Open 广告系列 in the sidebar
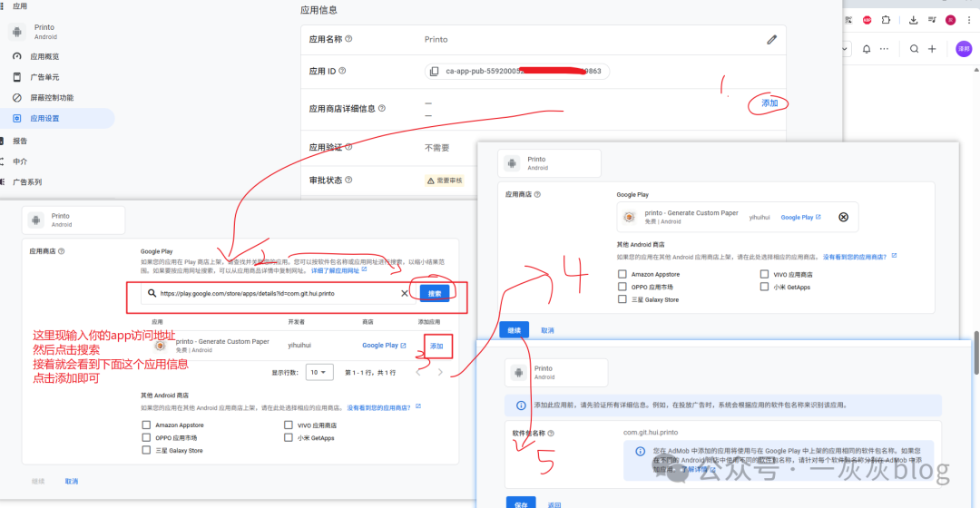Screen dimensions: 980x508 click(x=27, y=181)
